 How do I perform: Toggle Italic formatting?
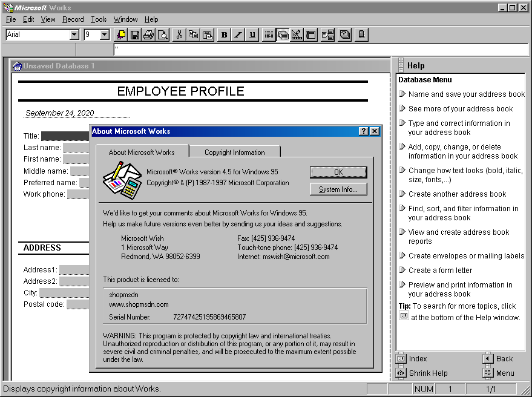pyautogui.click(x=238, y=35)
